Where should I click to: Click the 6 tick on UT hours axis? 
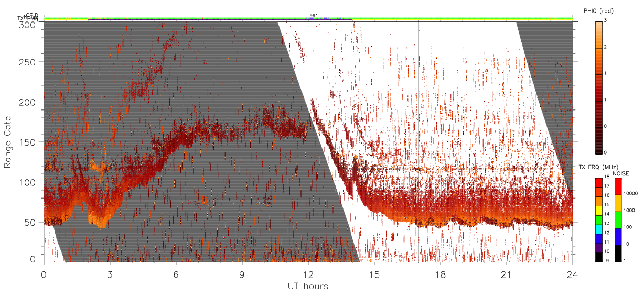click(x=176, y=274)
